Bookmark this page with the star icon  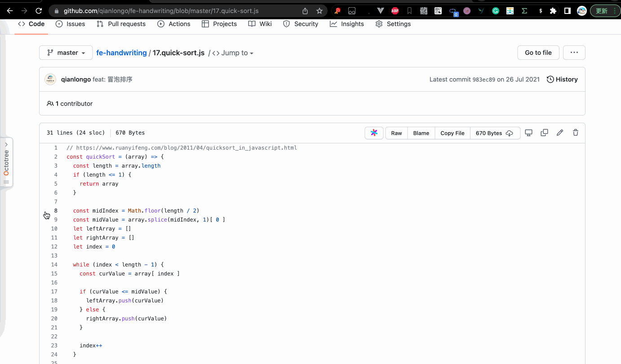[x=319, y=11]
